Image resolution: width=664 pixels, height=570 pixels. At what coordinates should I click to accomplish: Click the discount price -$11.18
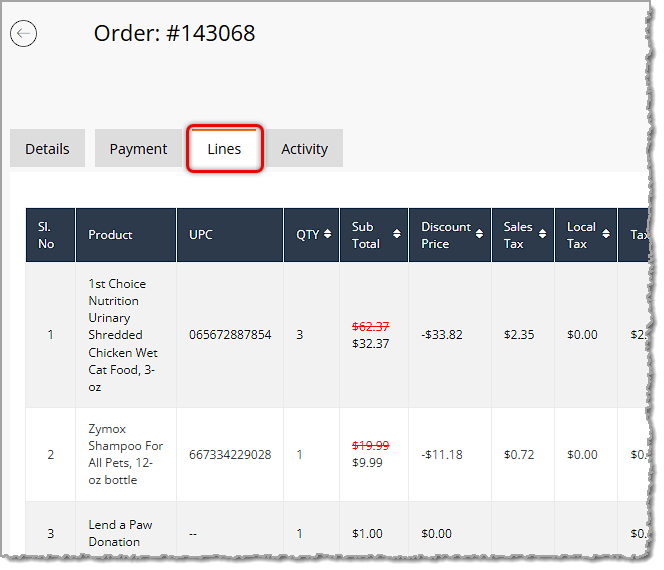[x=442, y=455]
